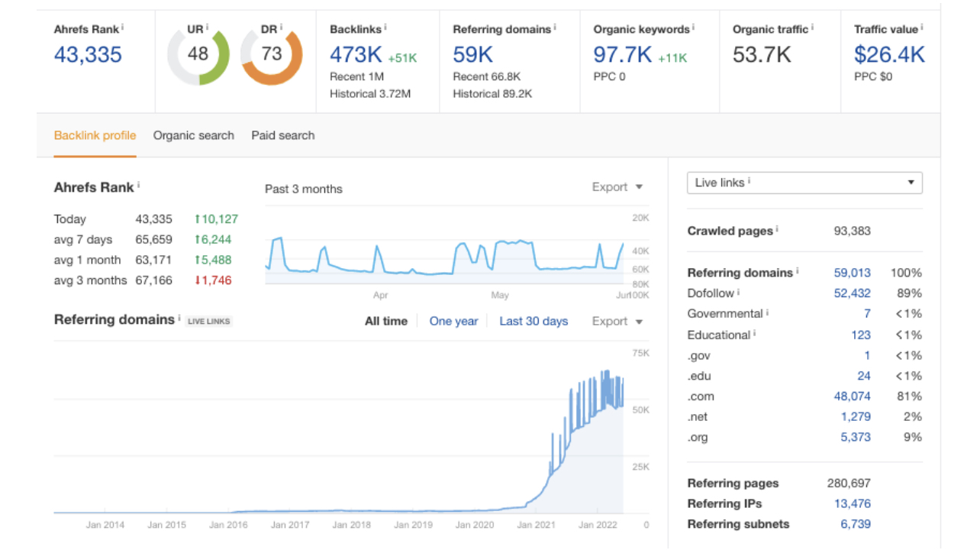Click info icon beside Governmental row
980x550 pixels.
click(x=767, y=312)
